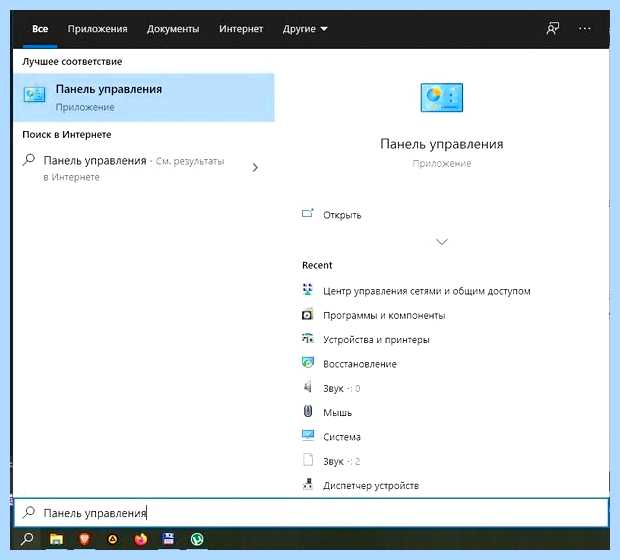Switch to the Все tab

[40, 29]
